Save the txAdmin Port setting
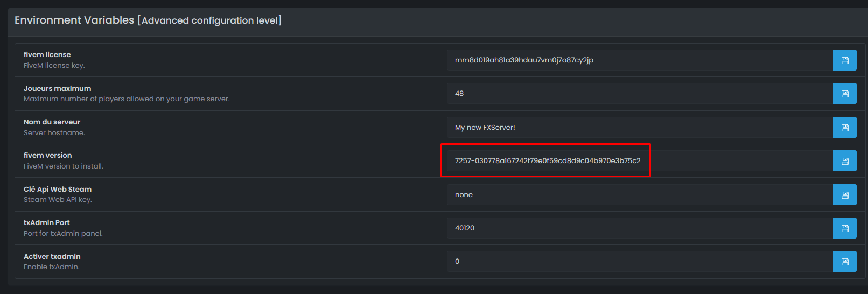The height and width of the screenshot is (294, 868). [844, 228]
